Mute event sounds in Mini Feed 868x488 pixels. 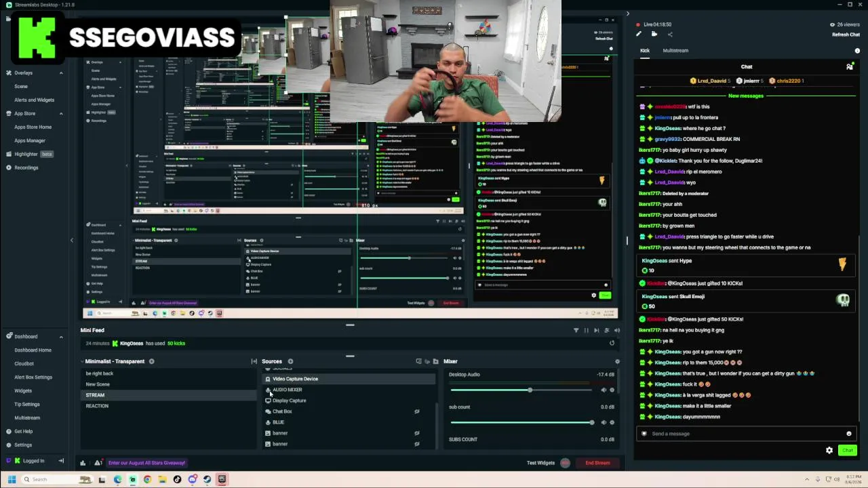[x=616, y=330]
